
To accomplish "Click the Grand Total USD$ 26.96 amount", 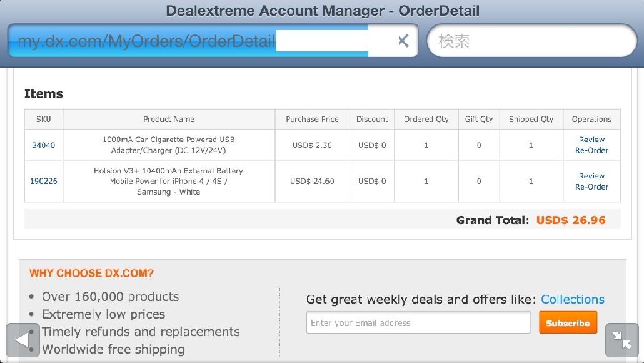I will click(571, 220).
